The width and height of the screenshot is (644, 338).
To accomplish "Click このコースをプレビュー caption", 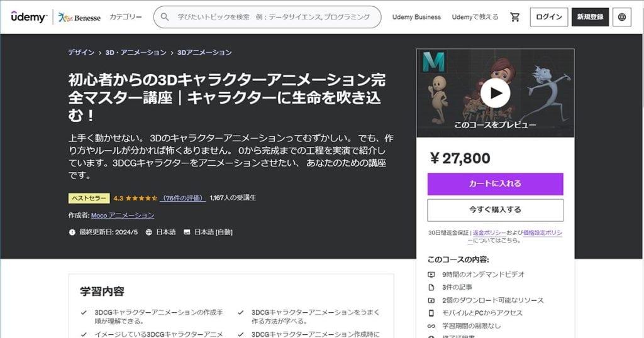I will click(496, 124).
